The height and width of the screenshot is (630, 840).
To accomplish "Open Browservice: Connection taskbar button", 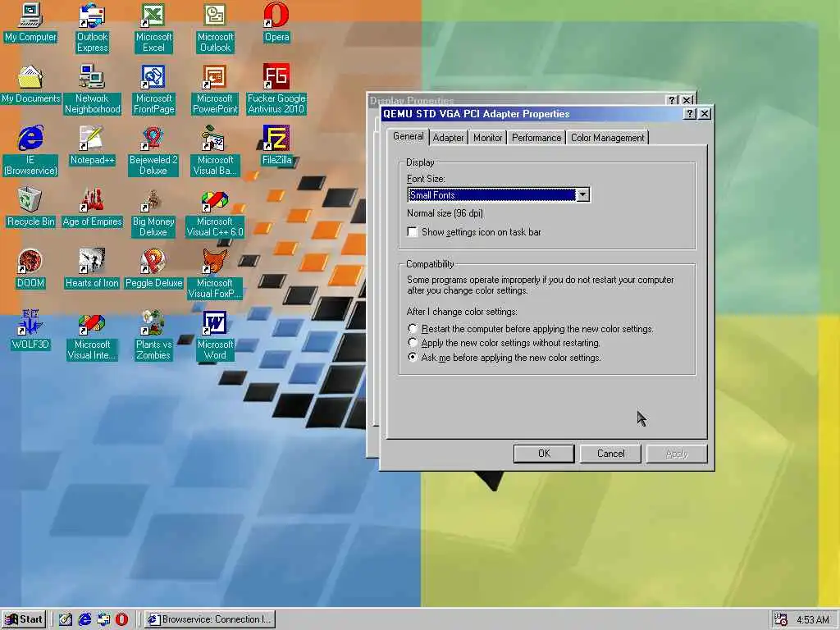I will click(x=210, y=619).
